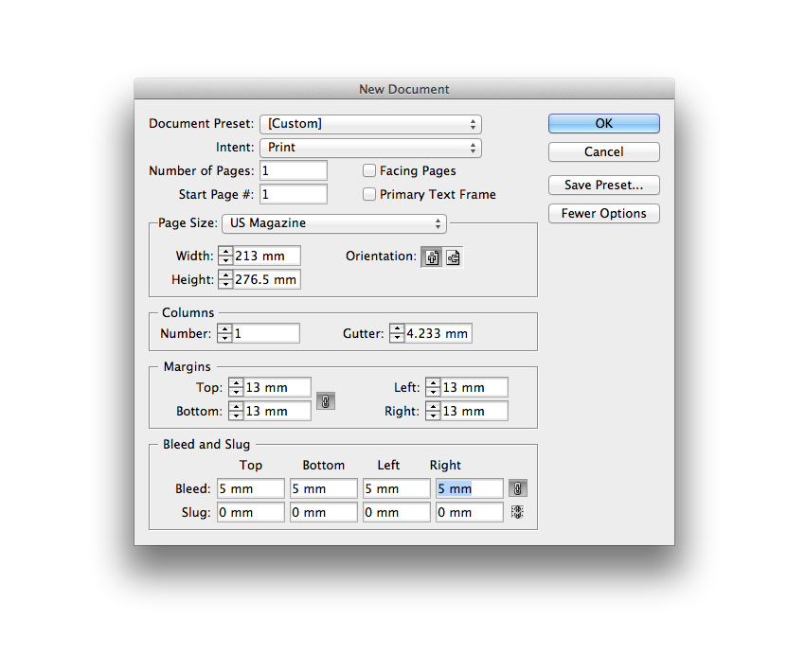Click the Gutter stepper arrows
Viewport: 805px width, 672px height.
pyautogui.click(x=397, y=333)
